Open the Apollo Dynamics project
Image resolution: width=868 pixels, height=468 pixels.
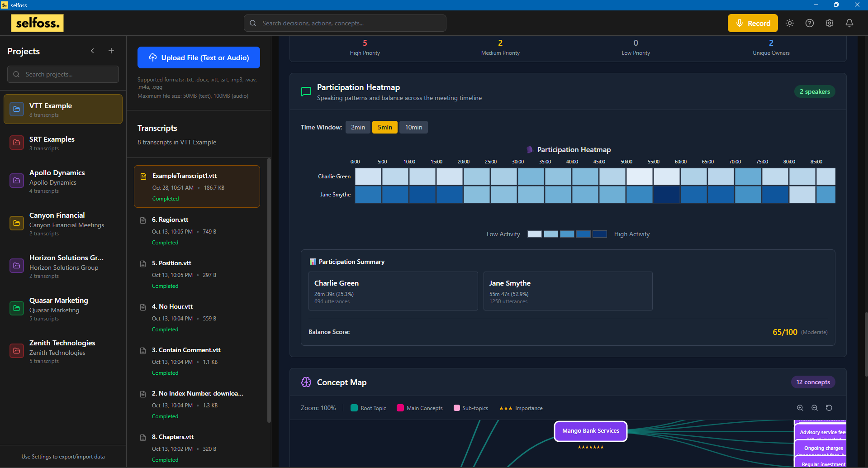point(63,181)
